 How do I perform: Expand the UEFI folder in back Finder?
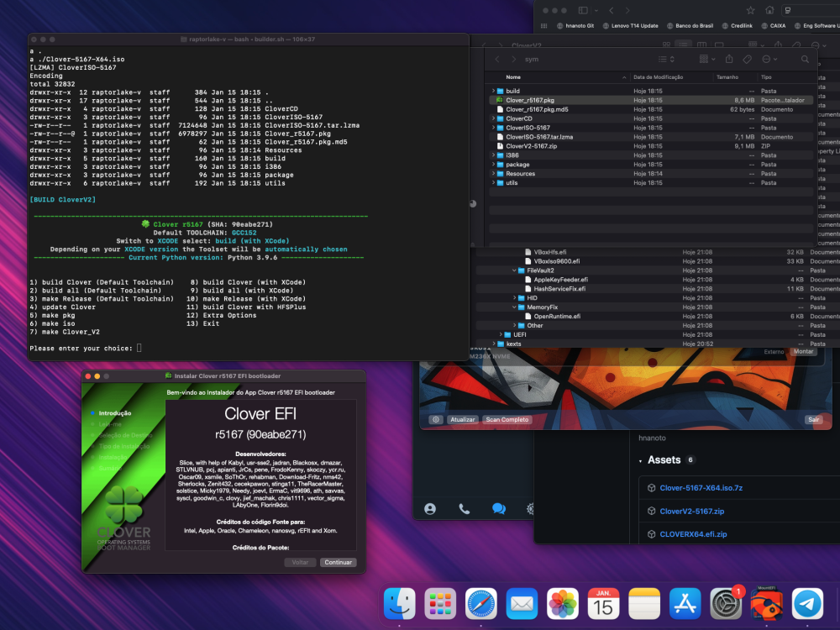coord(501,334)
